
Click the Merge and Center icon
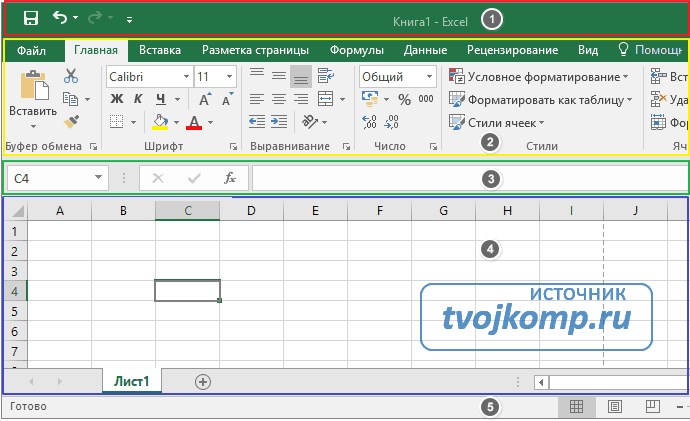click(326, 99)
